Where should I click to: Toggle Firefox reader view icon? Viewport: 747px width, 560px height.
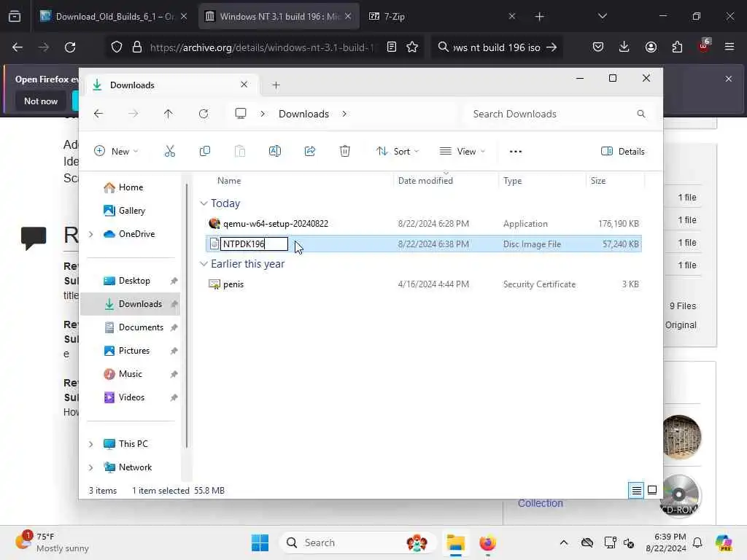click(391, 47)
